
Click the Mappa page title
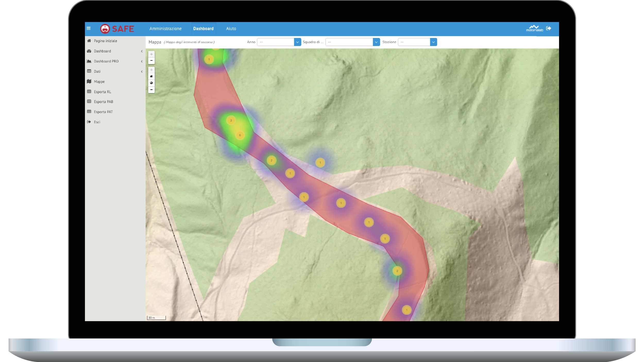point(155,42)
